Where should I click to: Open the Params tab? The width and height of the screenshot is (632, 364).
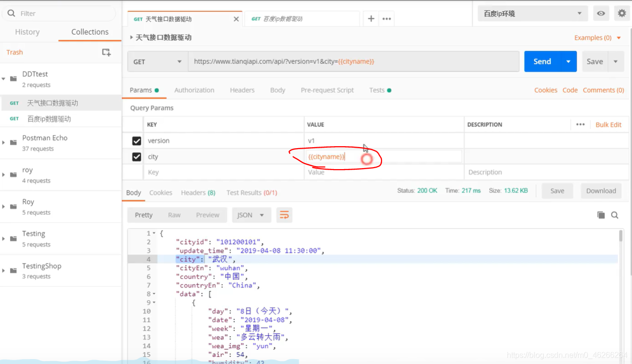[144, 90]
